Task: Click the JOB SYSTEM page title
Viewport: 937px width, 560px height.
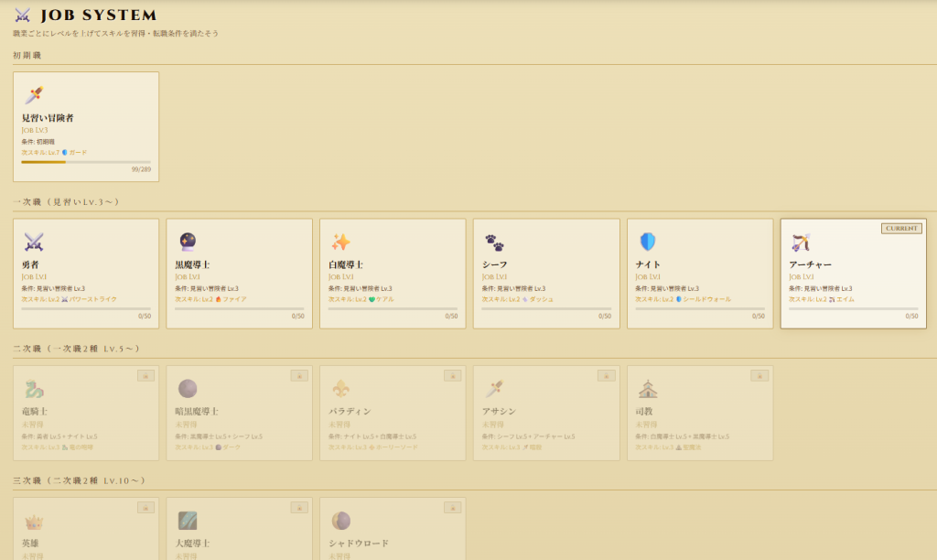Action: 98,16
